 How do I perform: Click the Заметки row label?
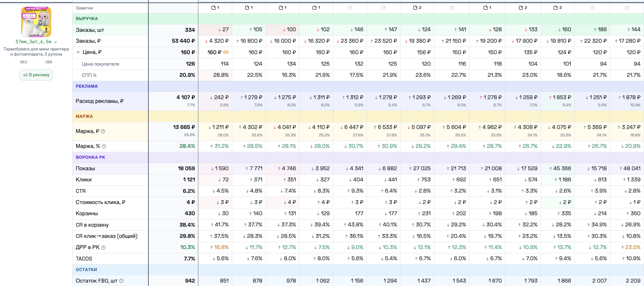84,8
